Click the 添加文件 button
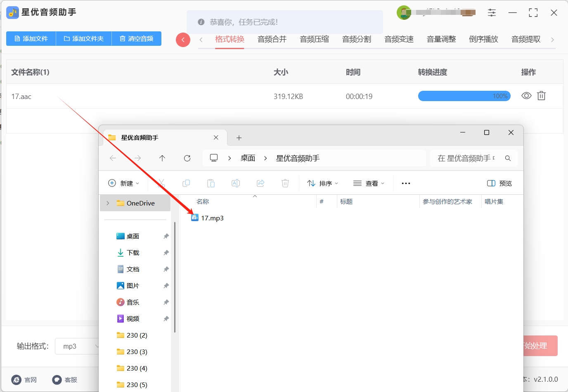The image size is (568, 392). tap(31, 39)
